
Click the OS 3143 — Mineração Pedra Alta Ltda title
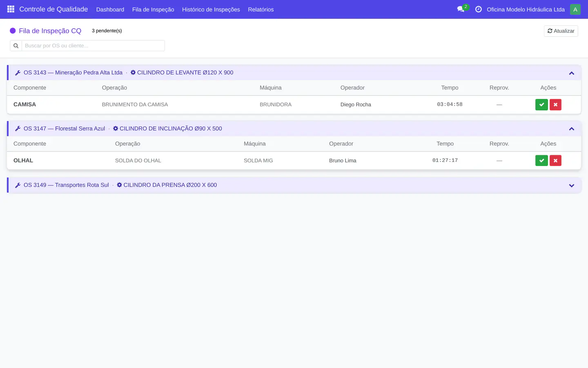pyautogui.click(x=73, y=72)
